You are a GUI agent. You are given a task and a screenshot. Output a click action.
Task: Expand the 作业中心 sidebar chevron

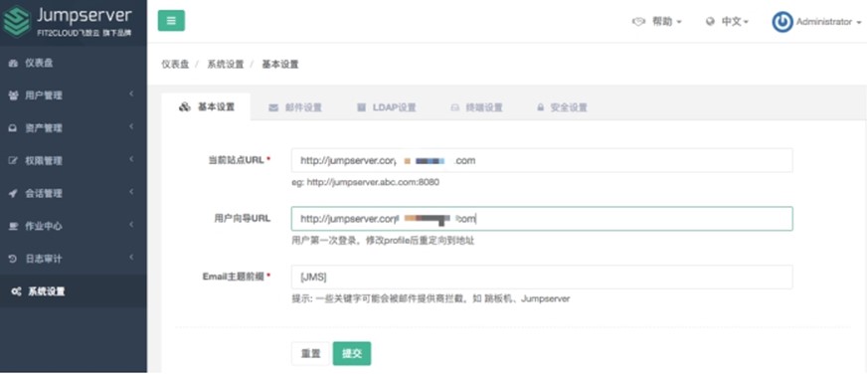click(x=131, y=226)
